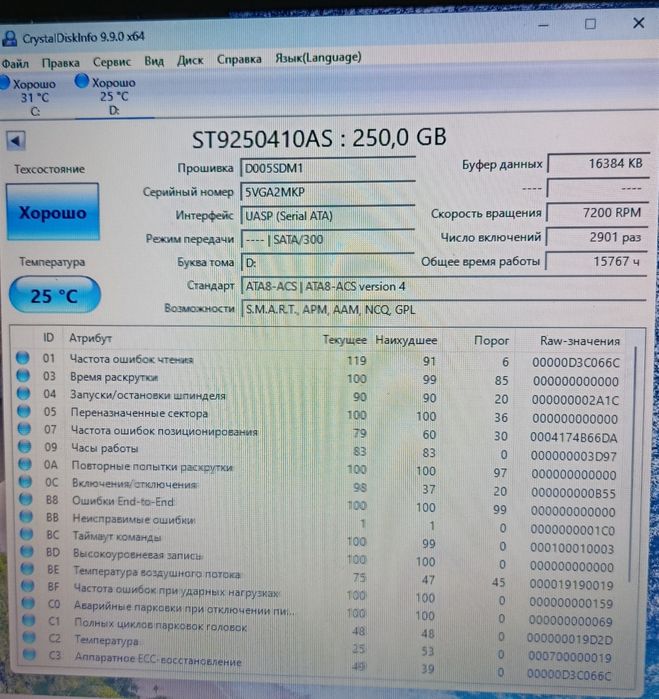The height and width of the screenshot is (699, 659).
Task: Click status icon for attribute 0A
Action: coord(25,464)
